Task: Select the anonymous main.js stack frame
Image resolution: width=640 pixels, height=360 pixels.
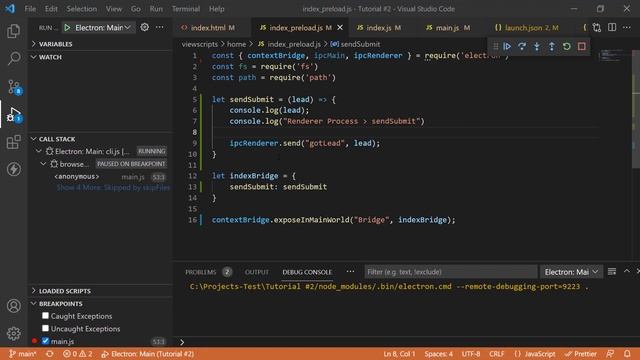Action: (100, 177)
